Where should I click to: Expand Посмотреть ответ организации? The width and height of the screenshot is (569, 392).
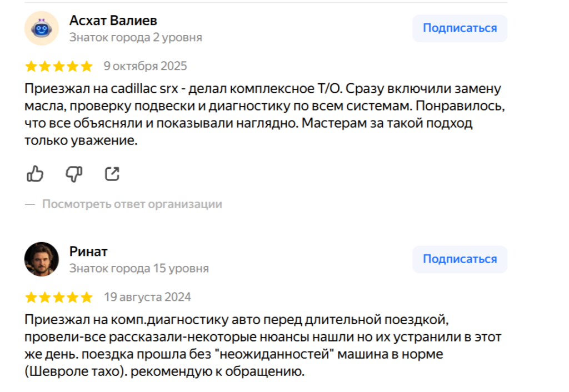pos(132,204)
